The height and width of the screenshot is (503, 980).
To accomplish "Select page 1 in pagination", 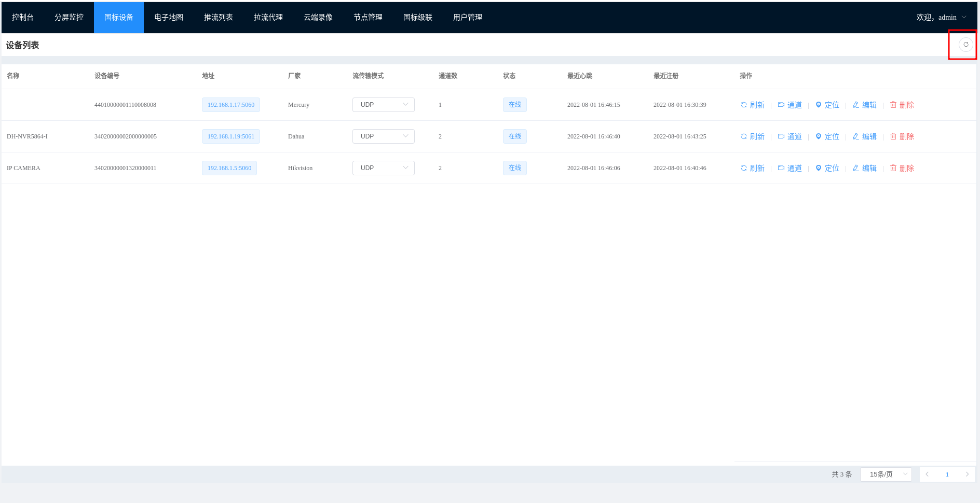I will (x=947, y=474).
